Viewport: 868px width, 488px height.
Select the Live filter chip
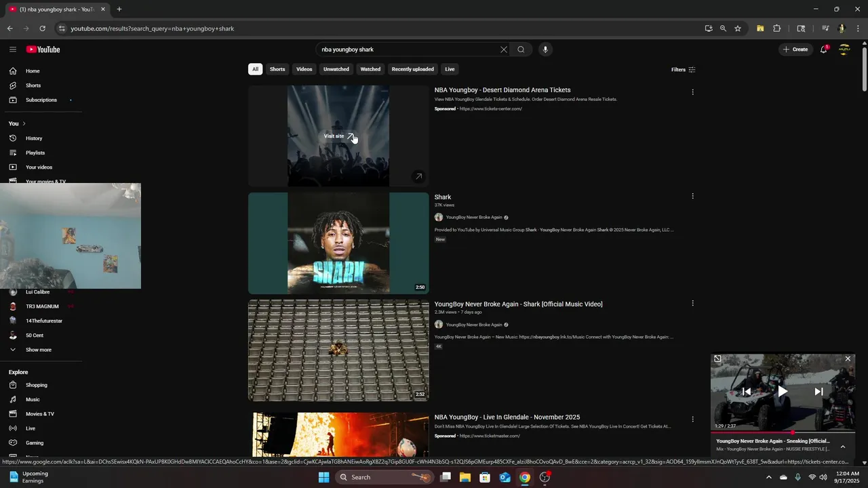[450, 69]
